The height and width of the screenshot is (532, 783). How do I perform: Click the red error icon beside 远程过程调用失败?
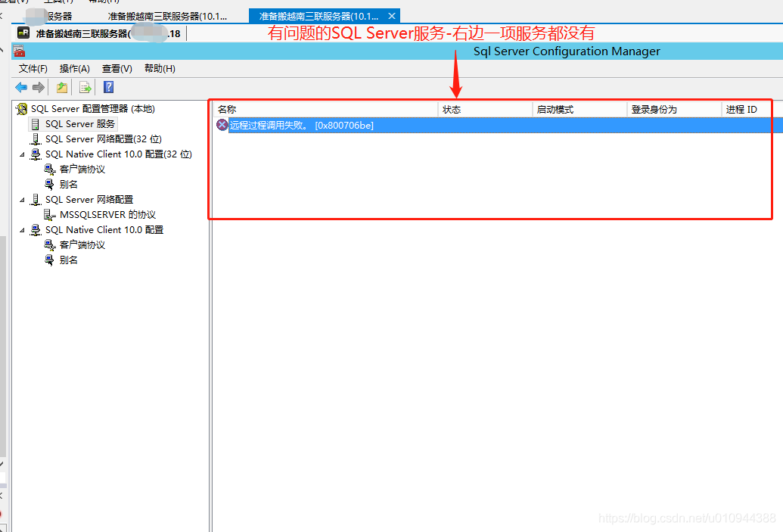pos(222,125)
